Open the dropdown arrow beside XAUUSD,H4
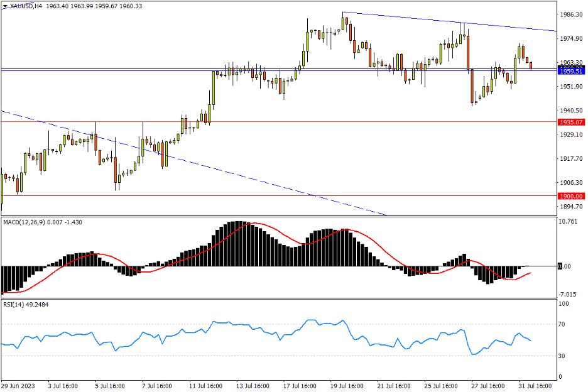 5,6
